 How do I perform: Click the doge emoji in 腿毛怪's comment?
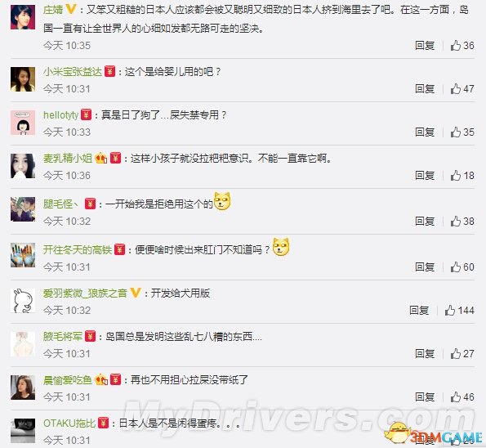click(222, 201)
